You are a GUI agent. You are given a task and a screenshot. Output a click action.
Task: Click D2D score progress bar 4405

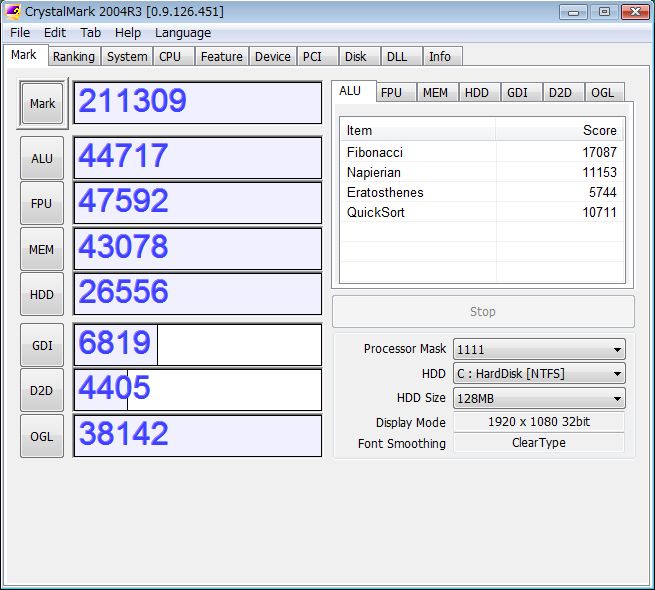coord(198,390)
